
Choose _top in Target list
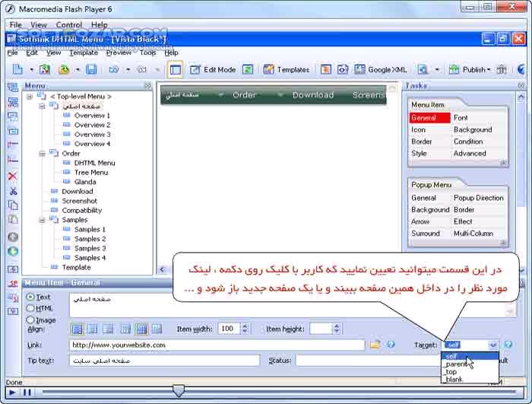click(470, 372)
